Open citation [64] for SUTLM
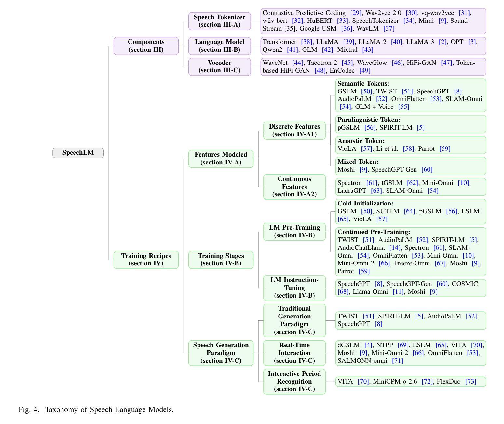Screen dimensions: 504x424 [410, 211]
